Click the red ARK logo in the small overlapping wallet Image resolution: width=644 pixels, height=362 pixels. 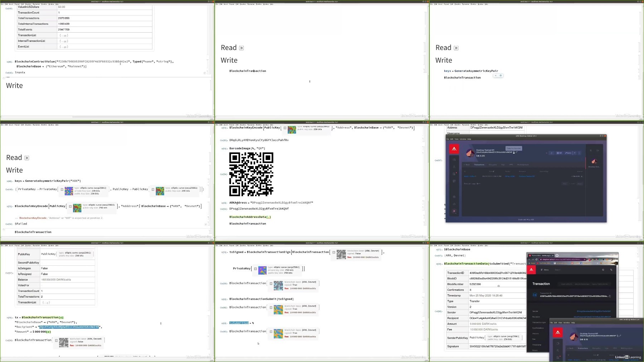coord(558,333)
